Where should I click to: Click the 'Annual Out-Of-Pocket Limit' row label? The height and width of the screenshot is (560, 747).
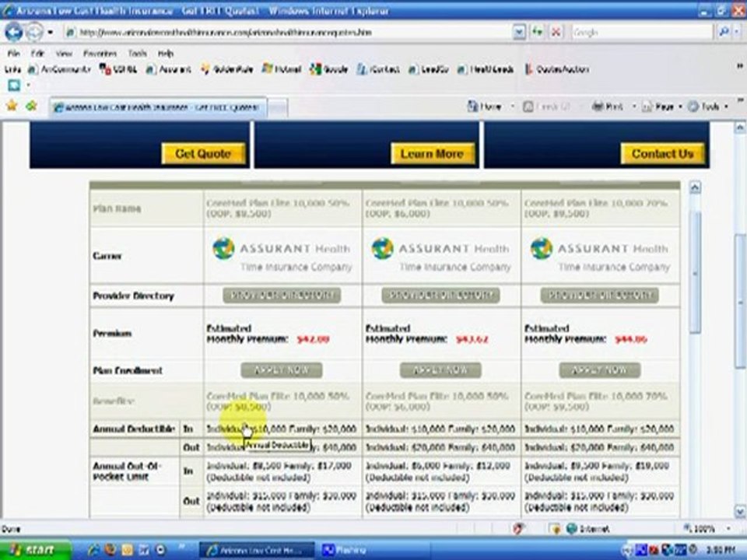[126, 471]
